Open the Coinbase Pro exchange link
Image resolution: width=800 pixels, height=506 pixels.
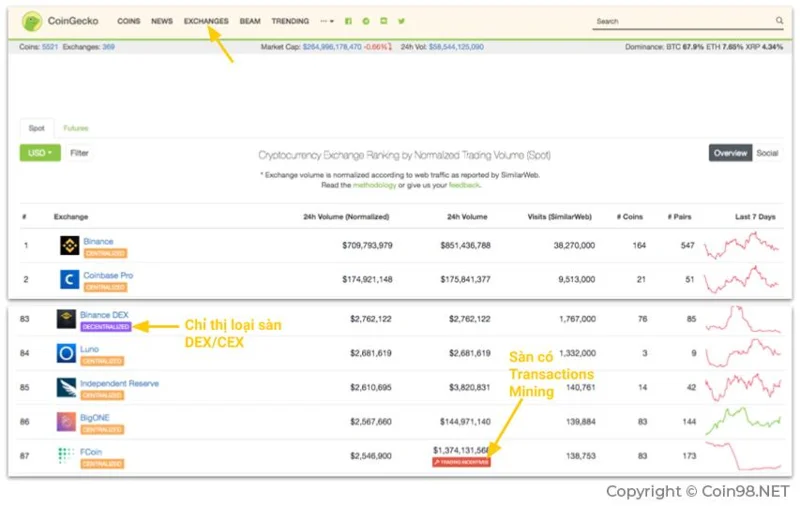point(108,275)
